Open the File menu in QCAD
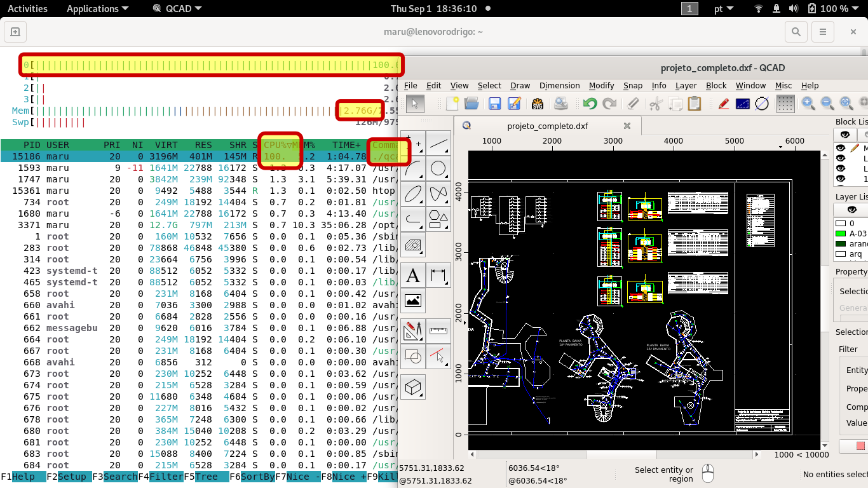The height and width of the screenshot is (488, 868). point(410,85)
